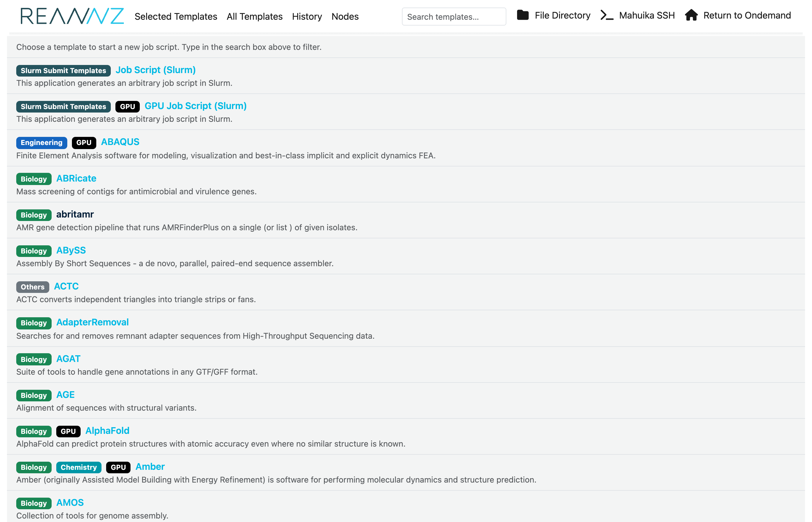Select the AGE template

66,395
